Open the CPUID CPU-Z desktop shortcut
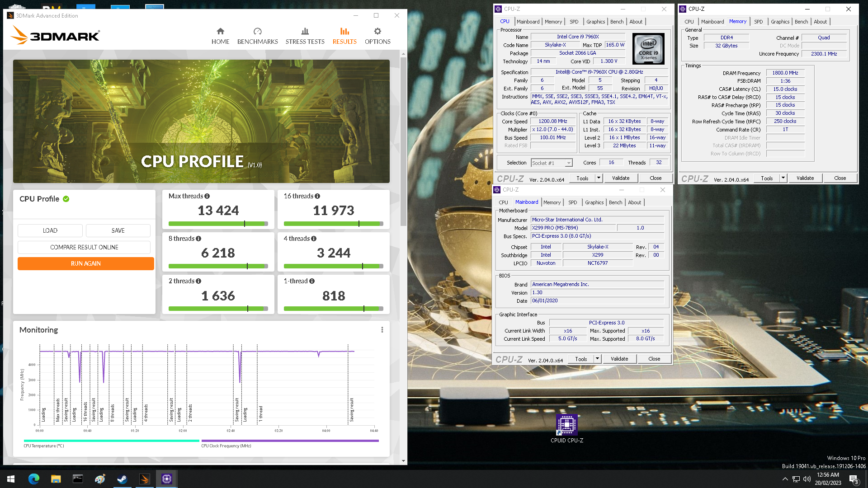 [x=566, y=428]
